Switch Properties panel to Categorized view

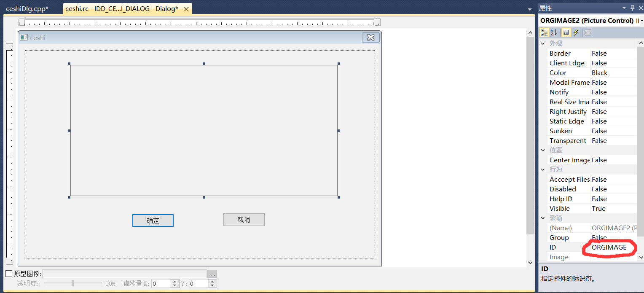[543, 32]
